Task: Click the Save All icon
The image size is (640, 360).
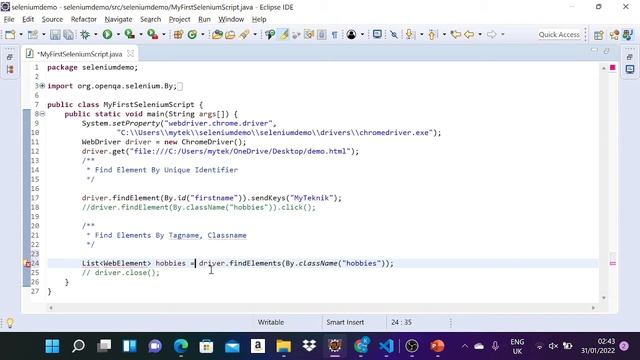Action: point(68,35)
